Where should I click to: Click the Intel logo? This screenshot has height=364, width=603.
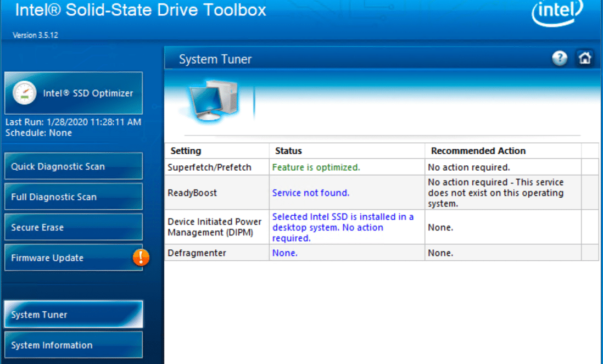[x=557, y=13]
